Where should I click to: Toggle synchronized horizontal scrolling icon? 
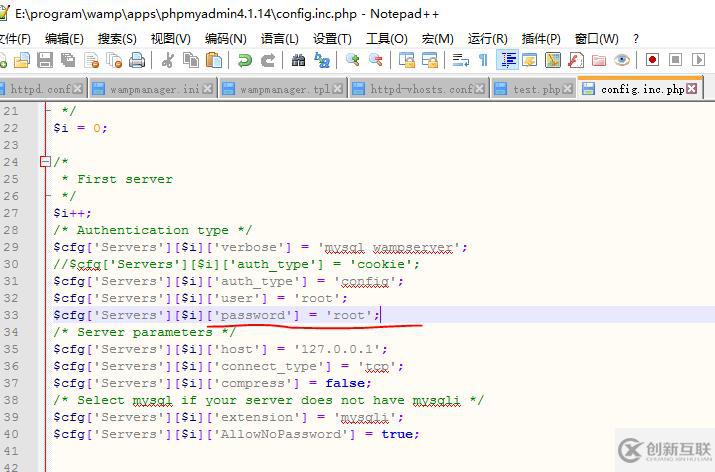[430, 60]
